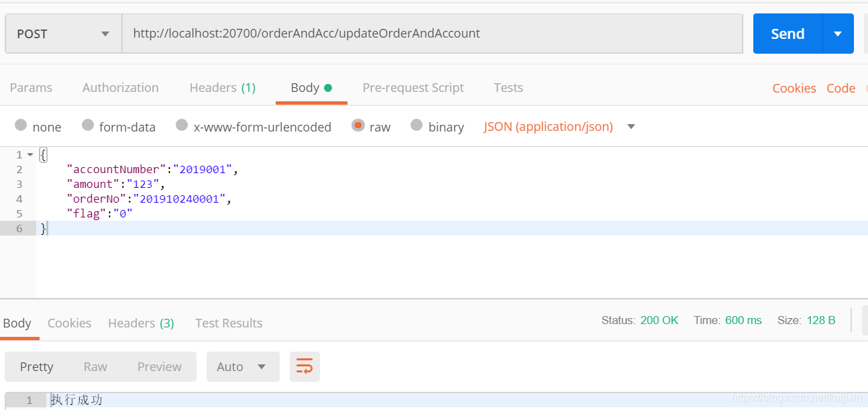
Task: Click the closing brace on line 6
Action: click(x=44, y=228)
